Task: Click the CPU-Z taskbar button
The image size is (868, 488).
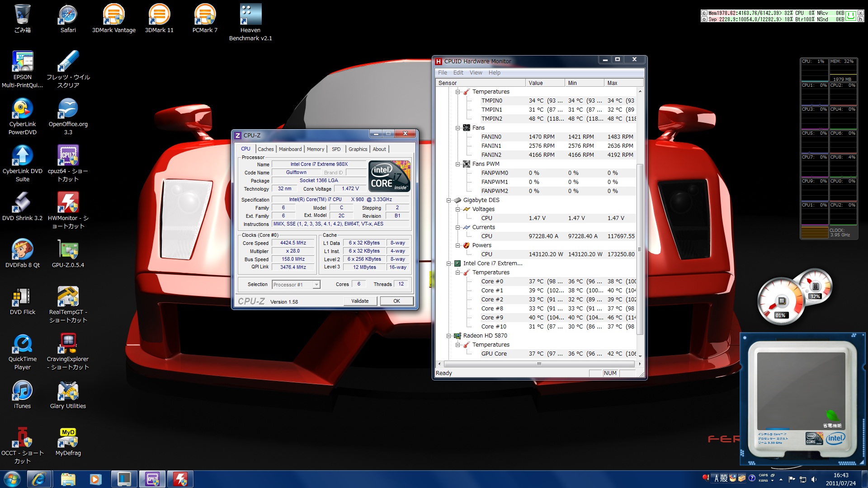Action: pos(152,479)
